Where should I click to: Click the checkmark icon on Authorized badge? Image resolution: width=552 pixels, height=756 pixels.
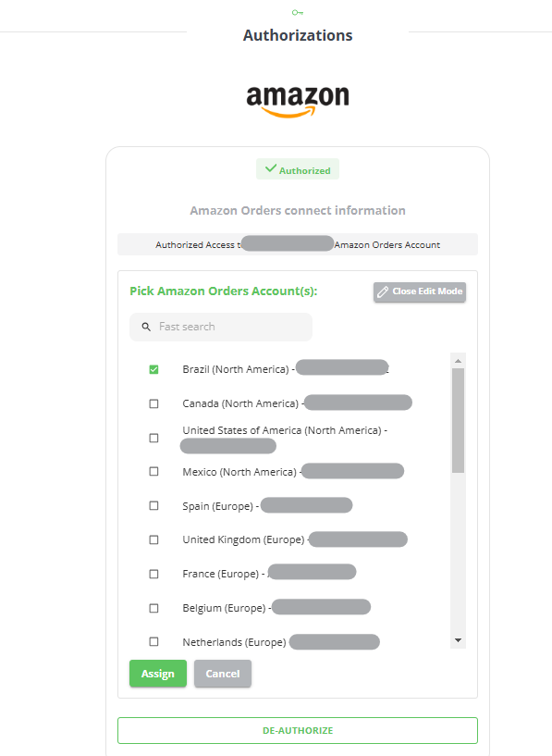(x=271, y=168)
